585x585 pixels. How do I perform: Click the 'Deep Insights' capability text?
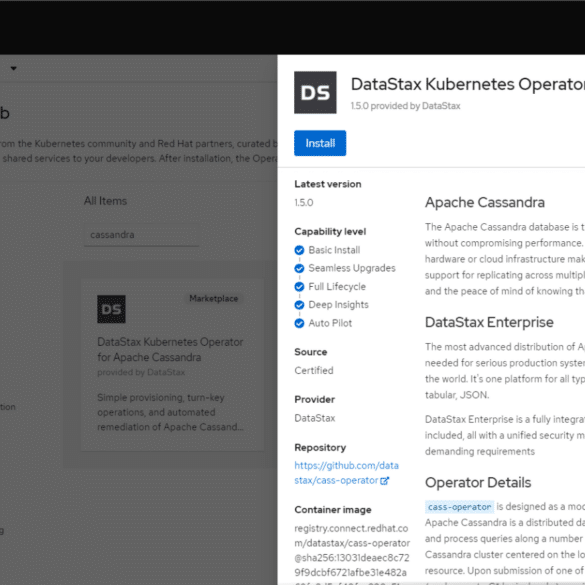click(338, 305)
